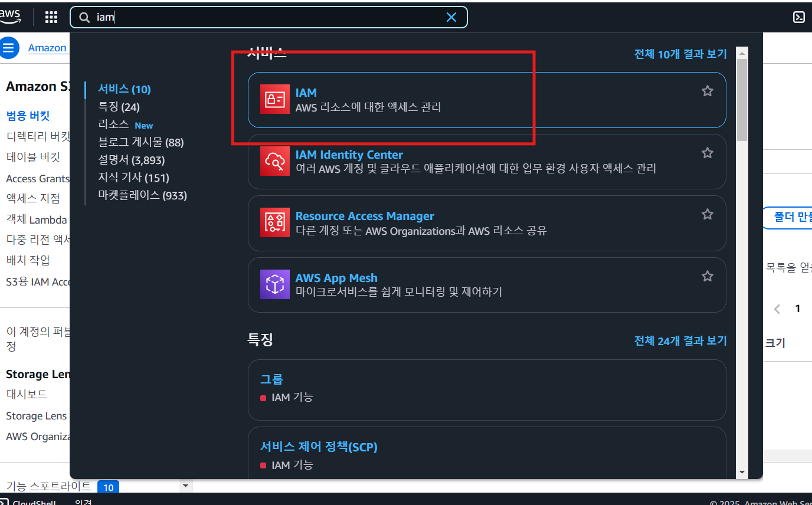
Task: Click the AWS logo home link
Action: (9, 17)
